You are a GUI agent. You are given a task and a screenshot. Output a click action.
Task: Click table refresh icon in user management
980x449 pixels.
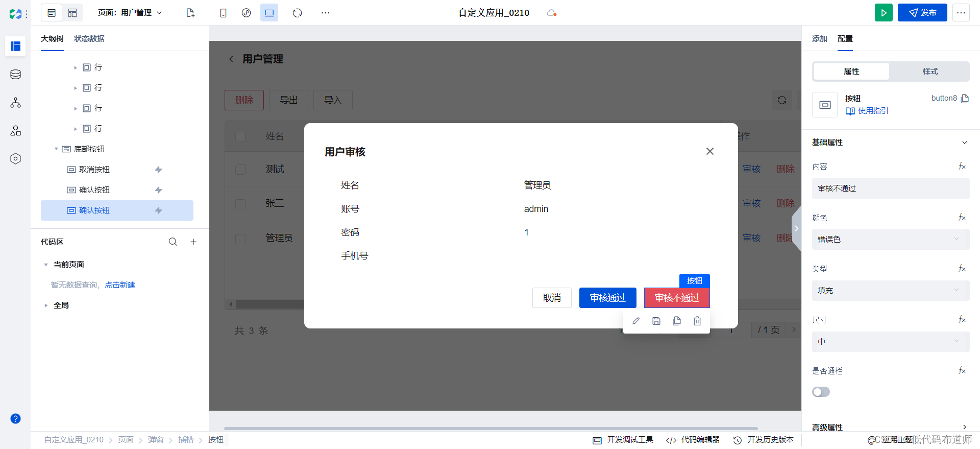tap(782, 100)
